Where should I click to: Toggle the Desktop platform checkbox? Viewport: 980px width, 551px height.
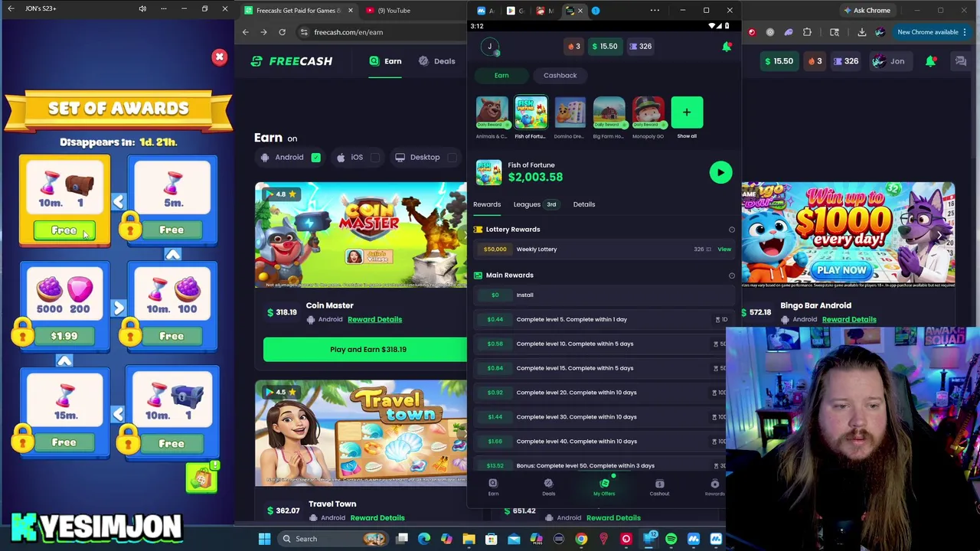pos(452,158)
